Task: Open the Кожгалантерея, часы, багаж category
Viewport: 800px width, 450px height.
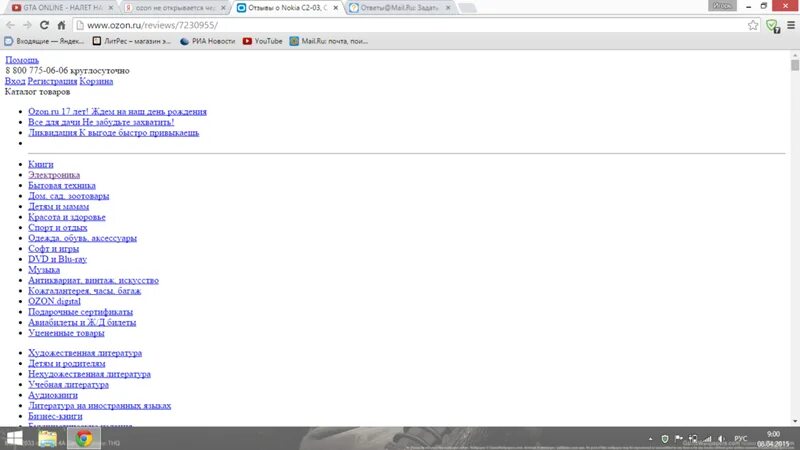Action: [84, 291]
